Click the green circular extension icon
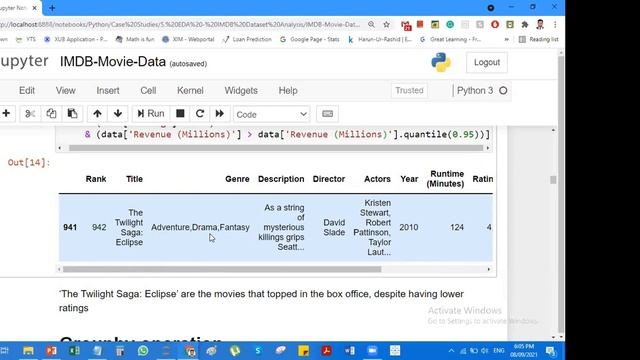 450,24
